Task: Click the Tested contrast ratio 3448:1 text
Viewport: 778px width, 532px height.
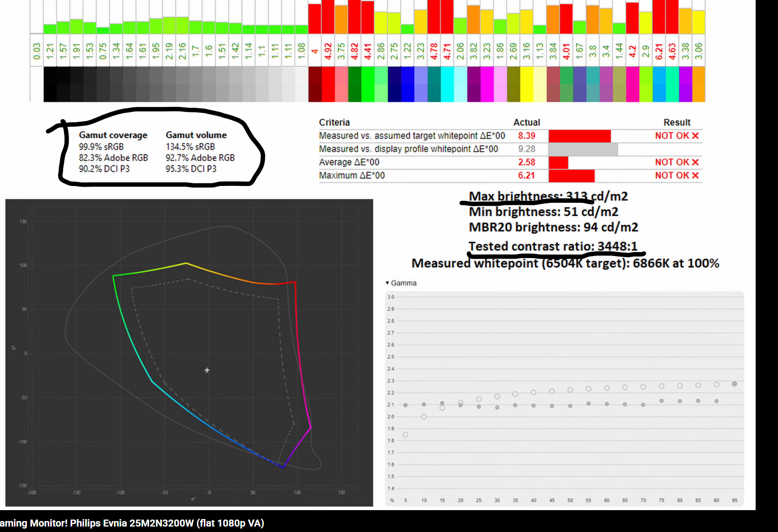Action: tap(553, 246)
